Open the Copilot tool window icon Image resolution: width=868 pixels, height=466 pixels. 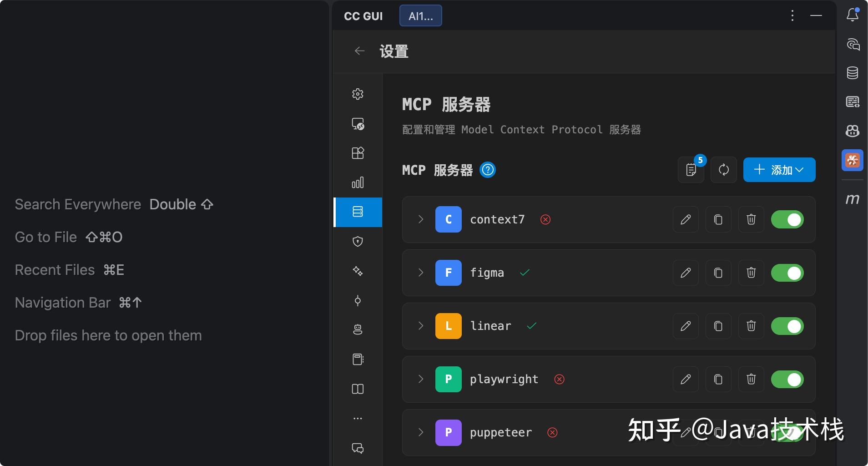pyautogui.click(x=853, y=131)
